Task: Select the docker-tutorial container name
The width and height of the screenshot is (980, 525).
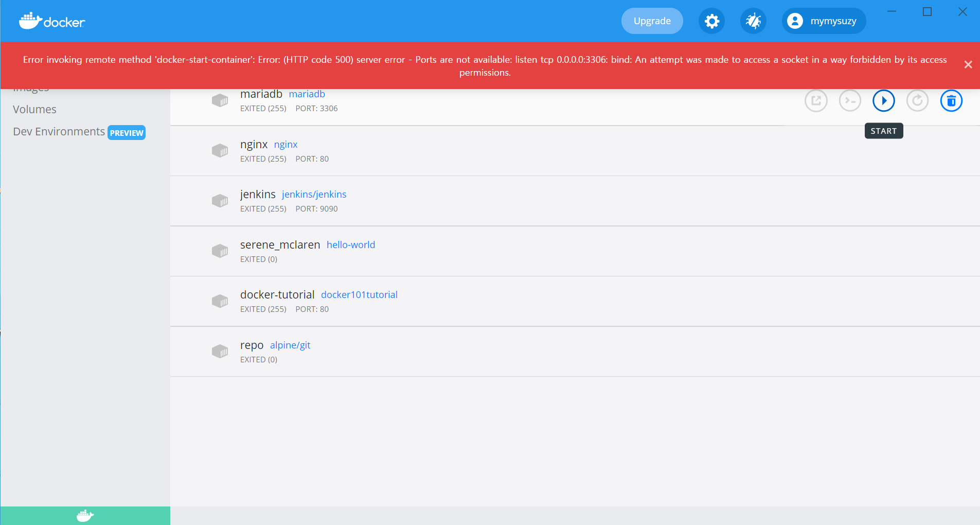Action: [x=277, y=295]
